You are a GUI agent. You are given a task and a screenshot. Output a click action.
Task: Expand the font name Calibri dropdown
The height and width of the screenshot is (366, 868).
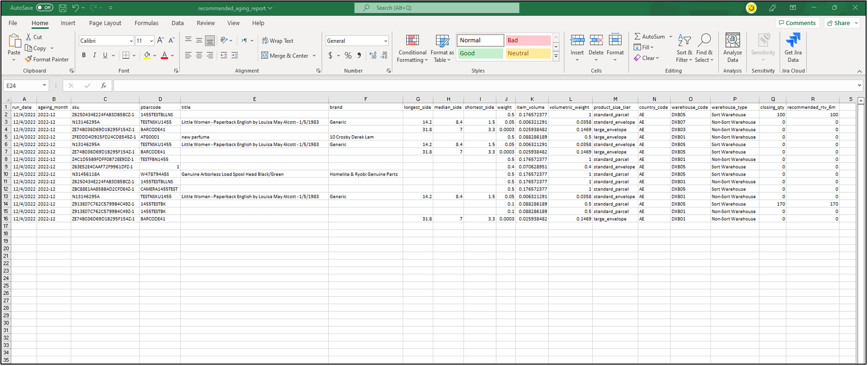tap(131, 41)
